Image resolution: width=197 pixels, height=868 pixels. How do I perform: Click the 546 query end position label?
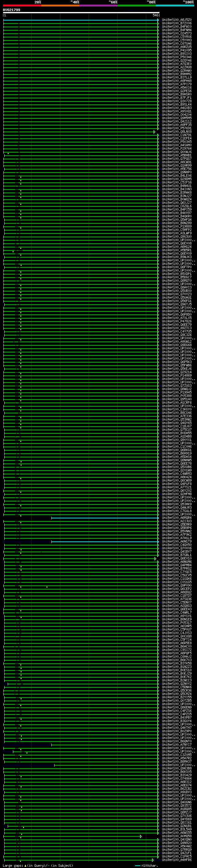155,15
